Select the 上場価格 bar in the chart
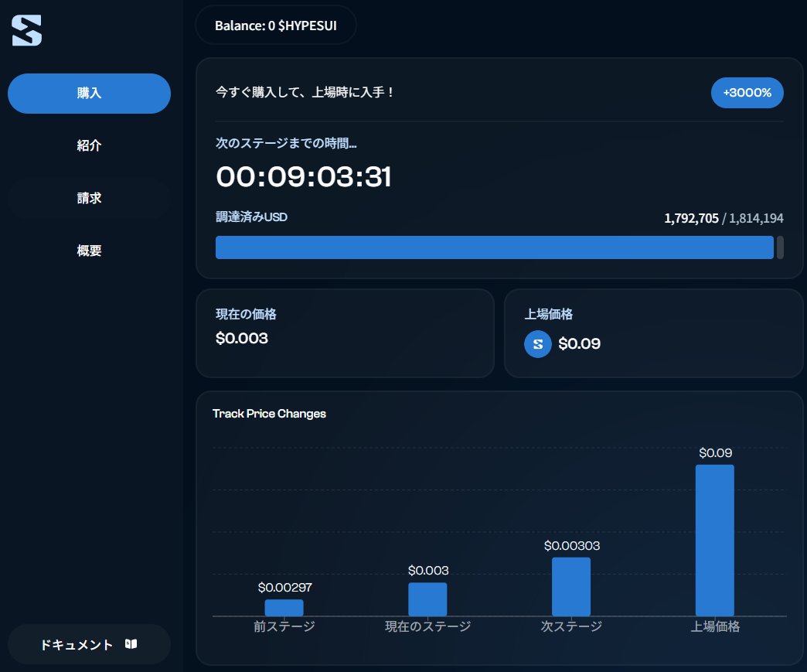807x672 pixels. coord(714,541)
